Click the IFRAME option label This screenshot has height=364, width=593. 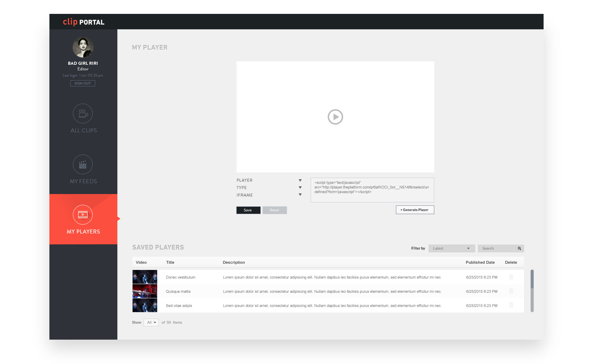pyautogui.click(x=245, y=195)
